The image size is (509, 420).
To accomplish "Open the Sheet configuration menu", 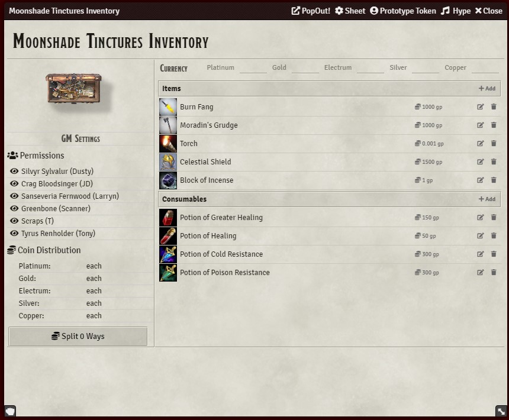I will coord(350,11).
